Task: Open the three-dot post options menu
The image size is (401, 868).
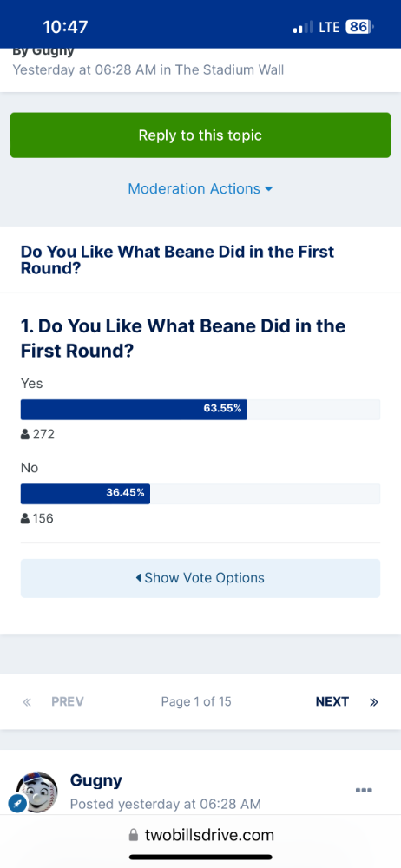Action: pos(364,790)
